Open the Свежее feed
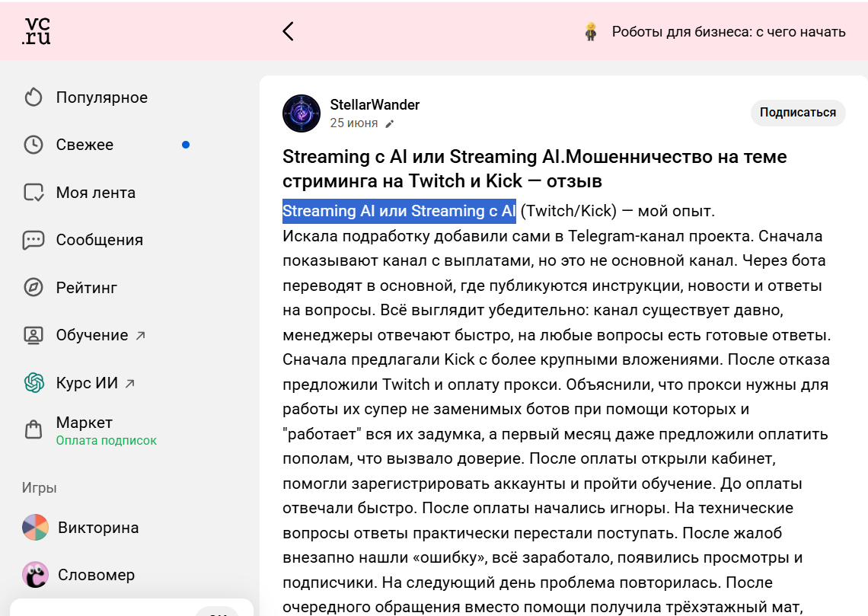868x616 pixels. coord(85,145)
